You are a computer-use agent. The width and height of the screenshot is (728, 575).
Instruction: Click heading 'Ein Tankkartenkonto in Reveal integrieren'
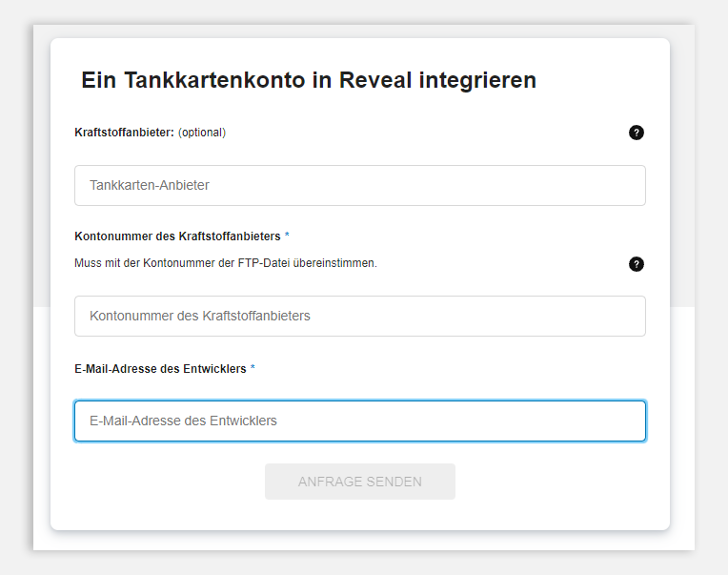[309, 80]
